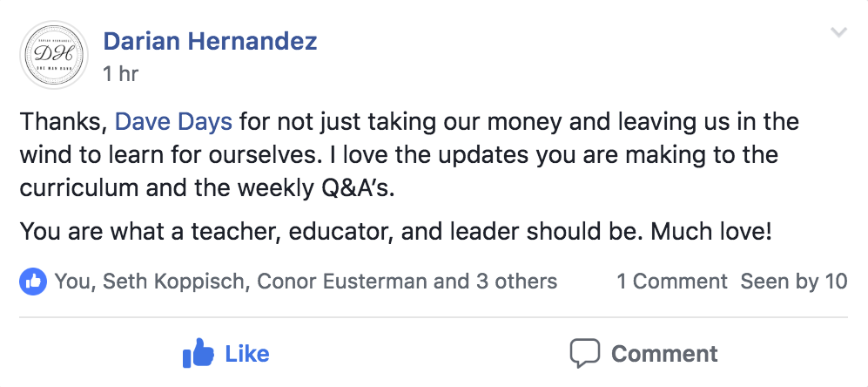This screenshot has height=387, width=868.
Task: Select Seth Koppisch in the likes list
Action: pos(173,282)
